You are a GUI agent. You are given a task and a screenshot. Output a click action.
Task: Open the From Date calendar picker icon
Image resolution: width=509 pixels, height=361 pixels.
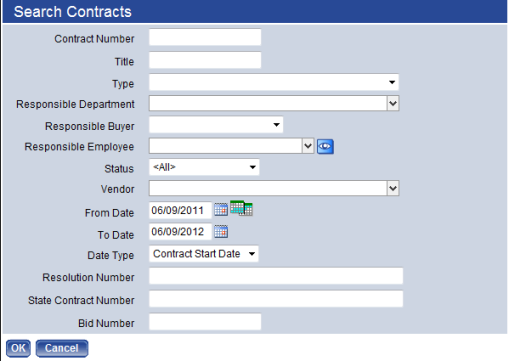point(221,210)
